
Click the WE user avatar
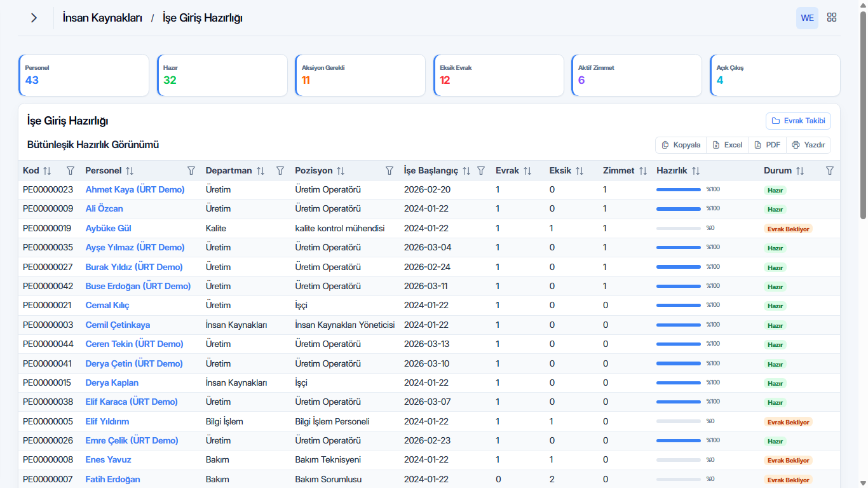point(807,18)
